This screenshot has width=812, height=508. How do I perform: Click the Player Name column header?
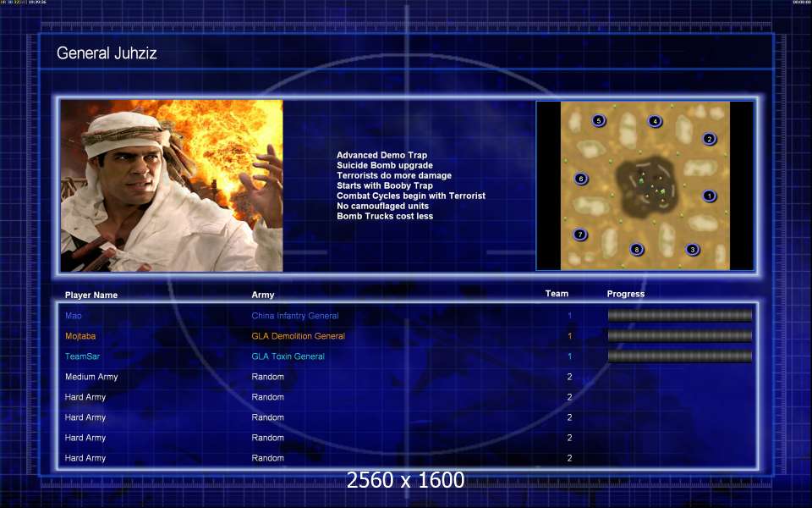(x=91, y=295)
